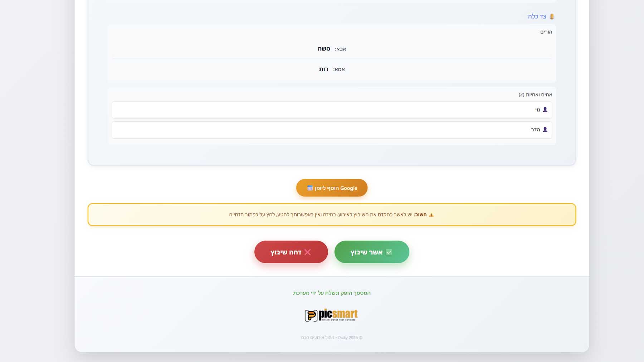Click the X icon in דחה שיבוץ
Viewport: 644px width, 362px height.
(x=307, y=252)
